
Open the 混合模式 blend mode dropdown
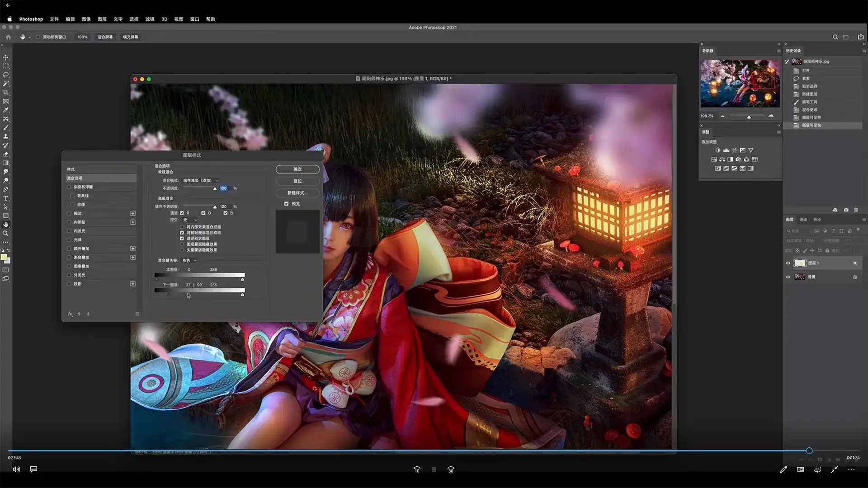coord(200,181)
